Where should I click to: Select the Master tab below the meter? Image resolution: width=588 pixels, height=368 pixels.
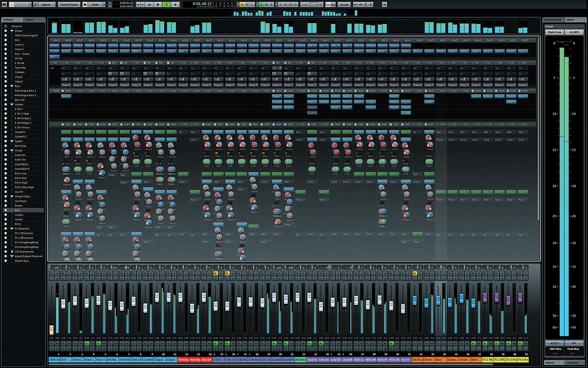click(x=553, y=362)
